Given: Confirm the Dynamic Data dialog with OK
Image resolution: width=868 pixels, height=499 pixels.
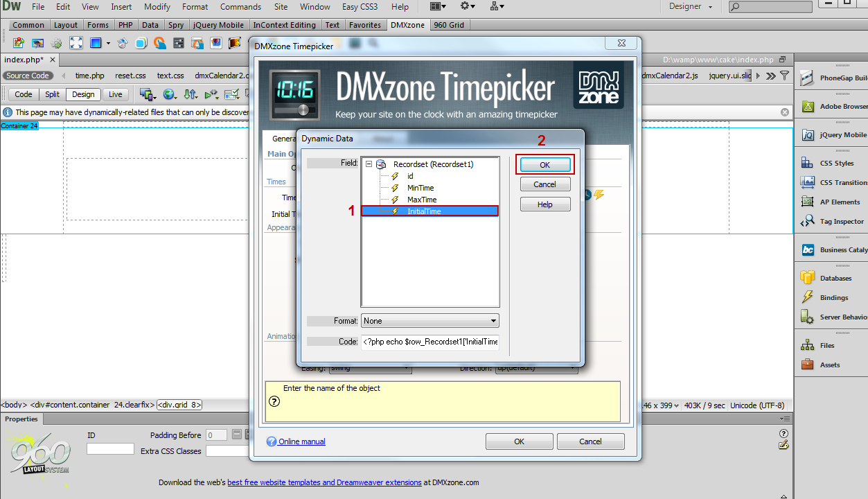Looking at the screenshot, I should click(545, 165).
